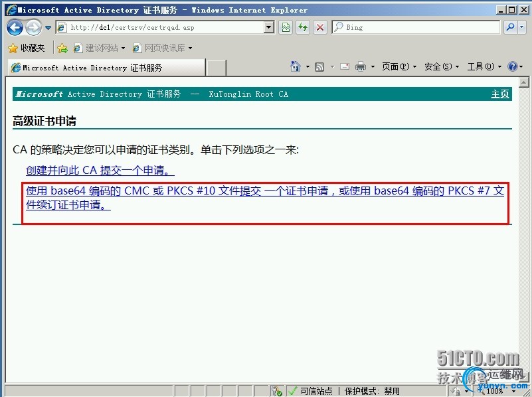Click the 创建并向此 CA 提交一个申请 link
The width and height of the screenshot is (532, 397).
(x=100, y=170)
